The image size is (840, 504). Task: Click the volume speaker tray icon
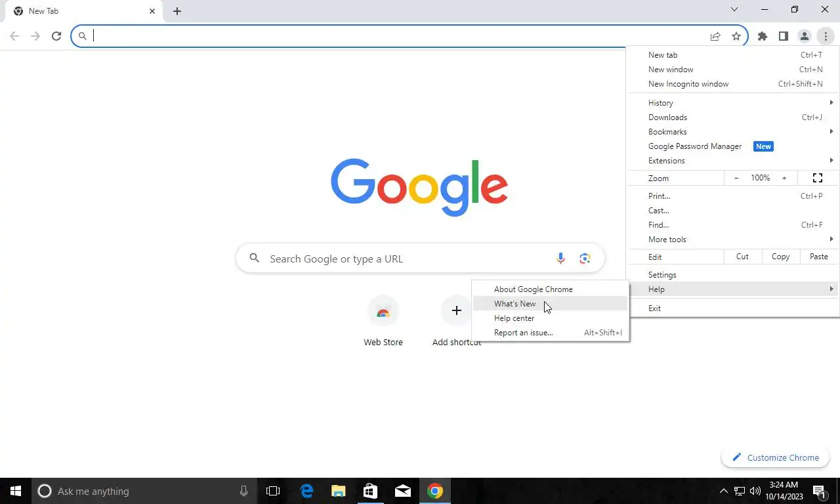tap(755, 491)
